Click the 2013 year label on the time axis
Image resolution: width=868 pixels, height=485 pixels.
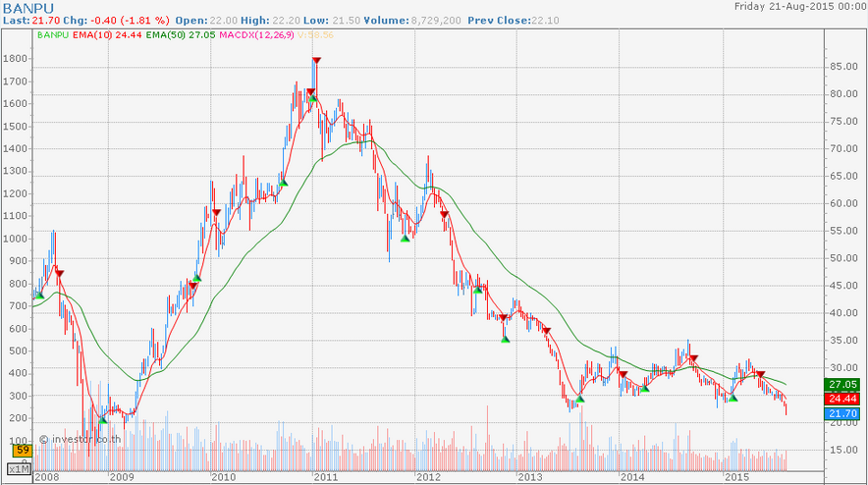(x=530, y=477)
